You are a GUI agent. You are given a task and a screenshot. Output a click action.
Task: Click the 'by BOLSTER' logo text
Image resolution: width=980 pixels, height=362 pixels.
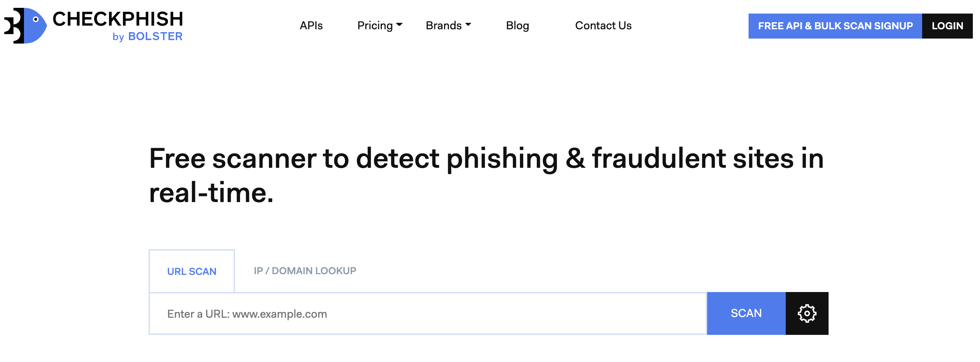(147, 36)
